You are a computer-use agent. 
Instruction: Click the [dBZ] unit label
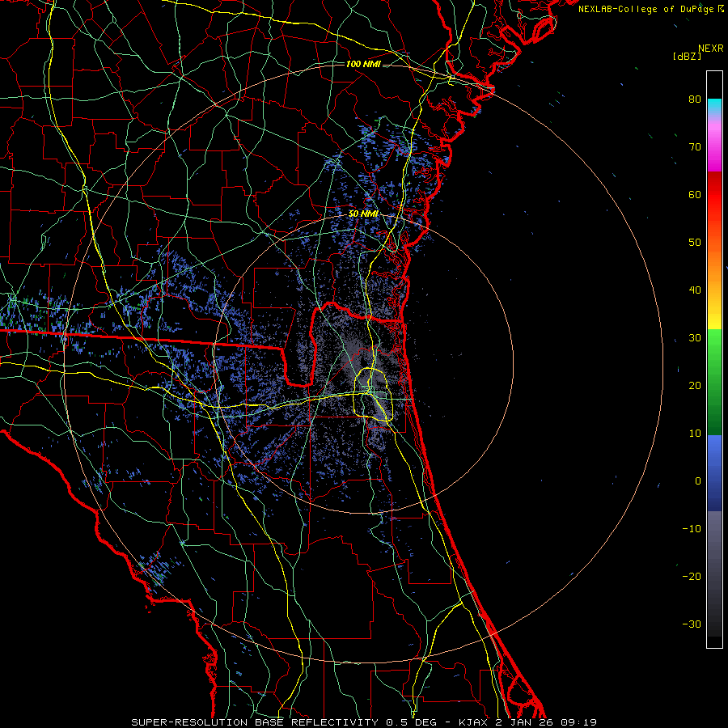tap(687, 57)
